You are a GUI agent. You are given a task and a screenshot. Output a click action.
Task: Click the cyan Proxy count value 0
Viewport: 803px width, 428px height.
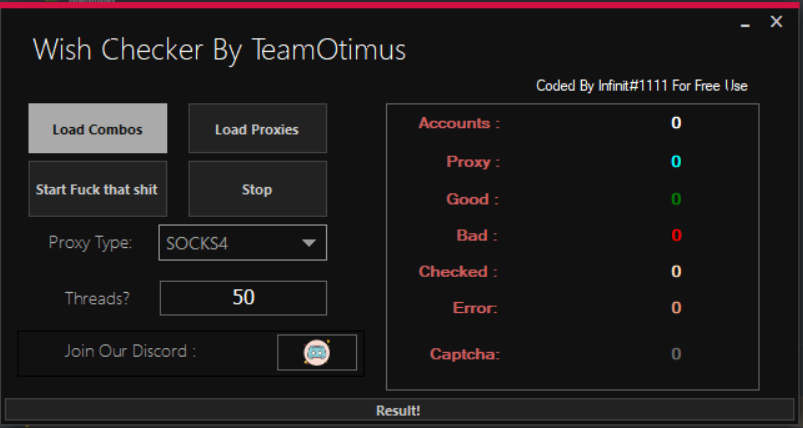(676, 162)
